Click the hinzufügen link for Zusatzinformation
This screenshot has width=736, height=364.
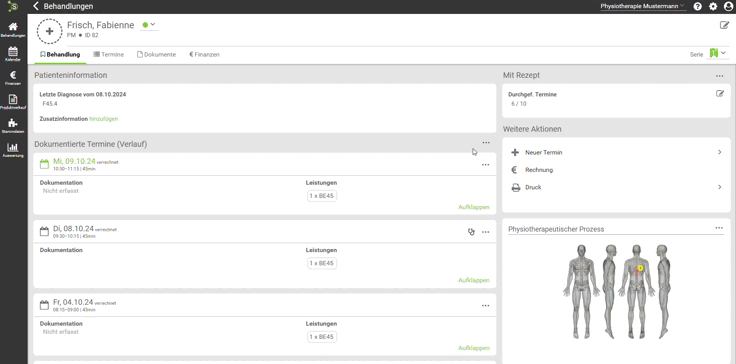tap(104, 119)
